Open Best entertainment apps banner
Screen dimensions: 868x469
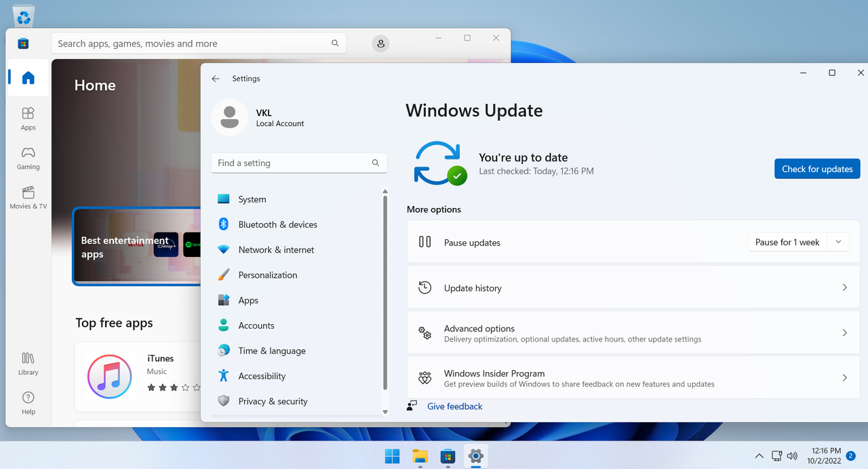tap(137, 247)
